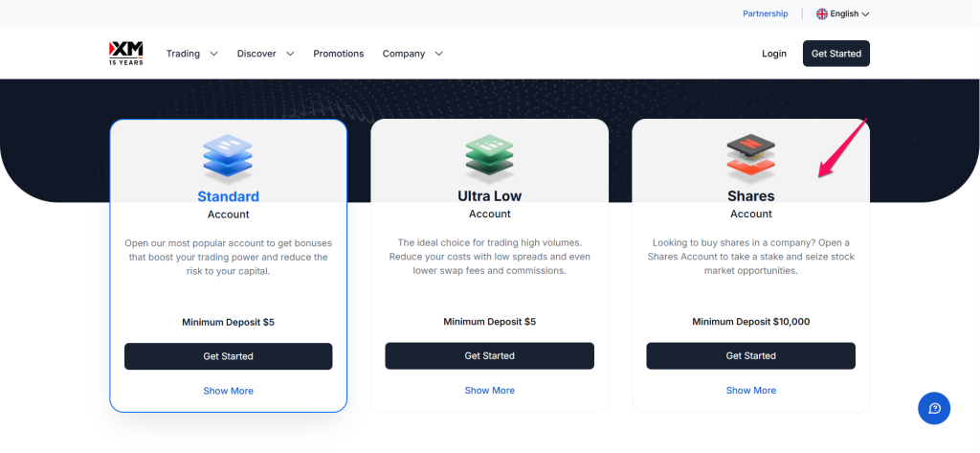Click Get Started for Ultra Low account
The width and height of the screenshot is (980, 453).
489,356
